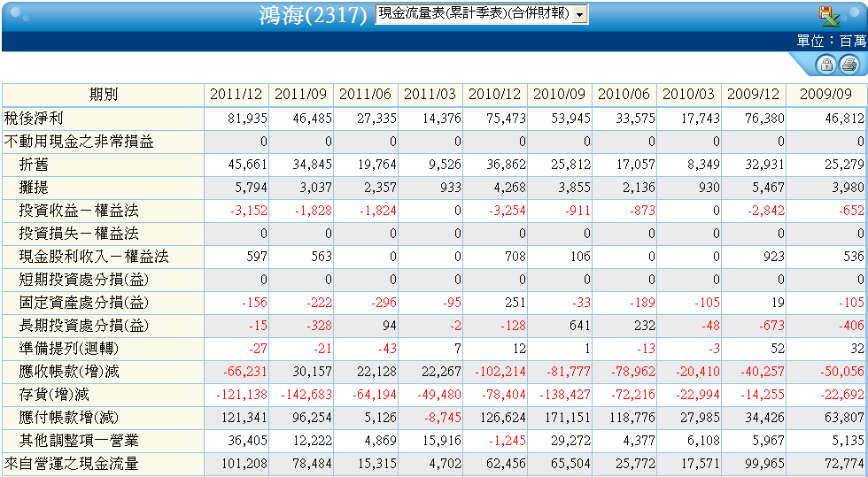Viewport: 868px width, 477px height.
Task: Select the 來自營運之現金流量 row label
Action: click(x=72, y=464)
